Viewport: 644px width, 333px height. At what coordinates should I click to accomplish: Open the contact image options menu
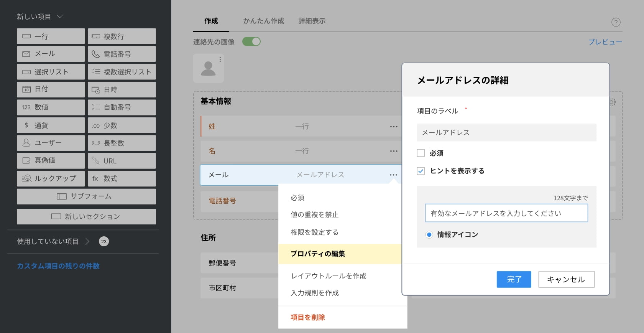220,59
